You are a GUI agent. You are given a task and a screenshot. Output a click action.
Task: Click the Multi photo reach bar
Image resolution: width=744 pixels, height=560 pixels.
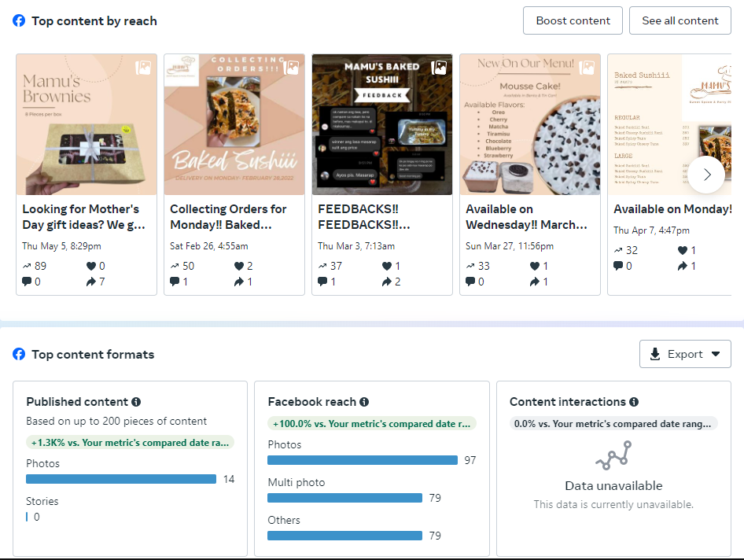point(344,498)
